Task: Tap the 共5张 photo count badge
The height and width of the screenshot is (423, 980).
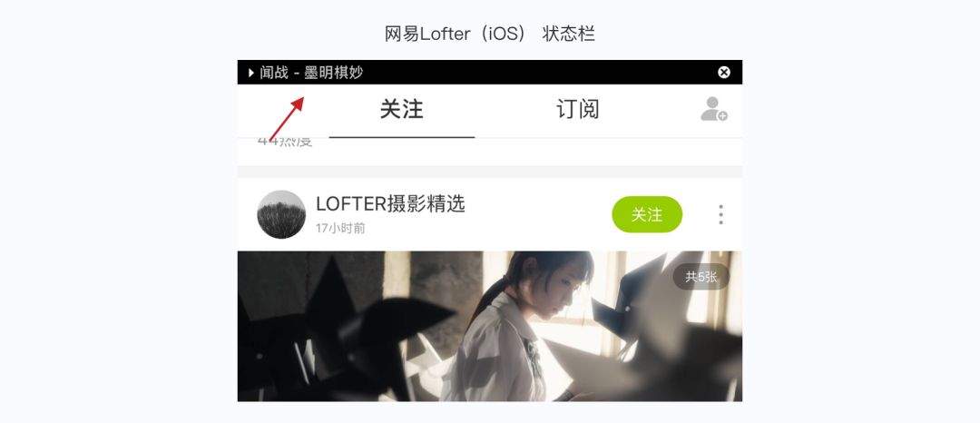Action: 701,277
